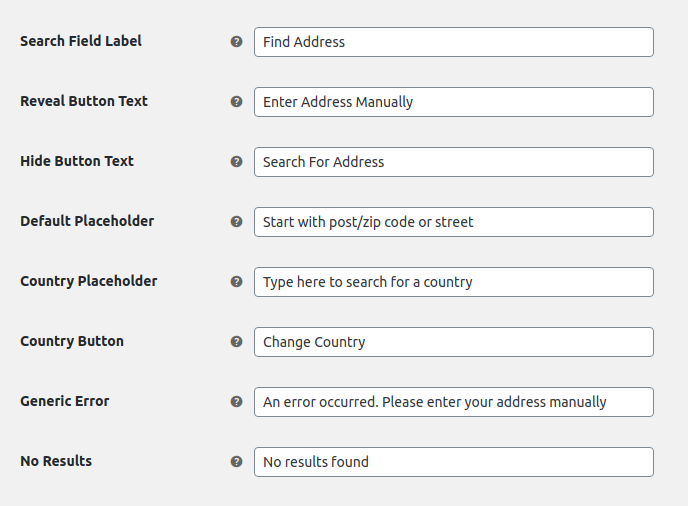The image size is (688, 506).
Task: Select the Search For Address field
Action: (x=454, y=162)
